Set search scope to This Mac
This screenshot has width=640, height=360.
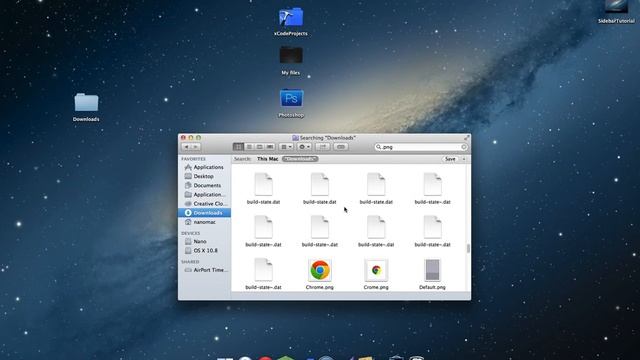click(x=267, y=159)
